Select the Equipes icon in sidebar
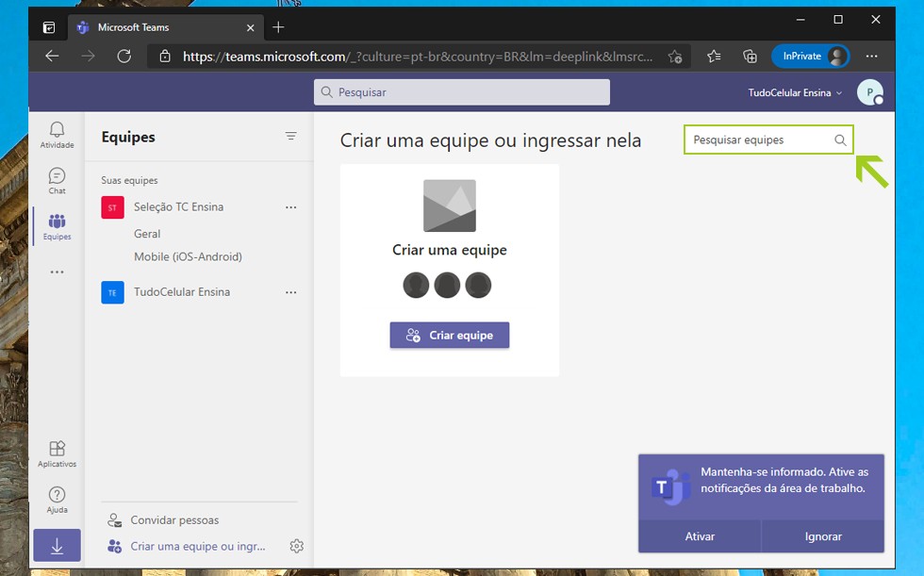The width and height of the screenshot is (924, 576). point(57,226)
